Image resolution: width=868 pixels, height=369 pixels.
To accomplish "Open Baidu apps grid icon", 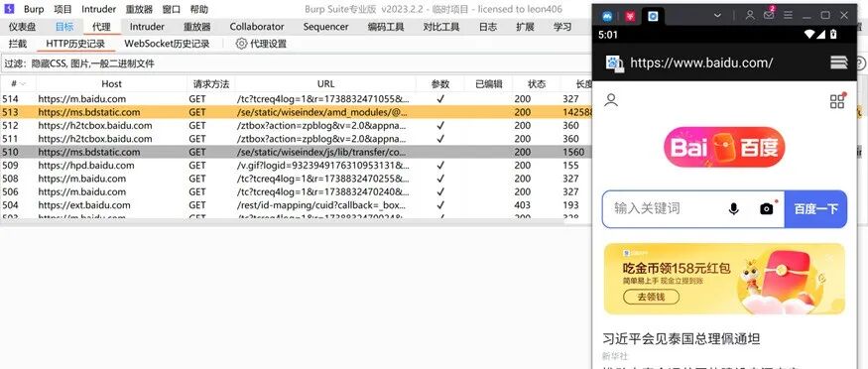I will point(837,101).
